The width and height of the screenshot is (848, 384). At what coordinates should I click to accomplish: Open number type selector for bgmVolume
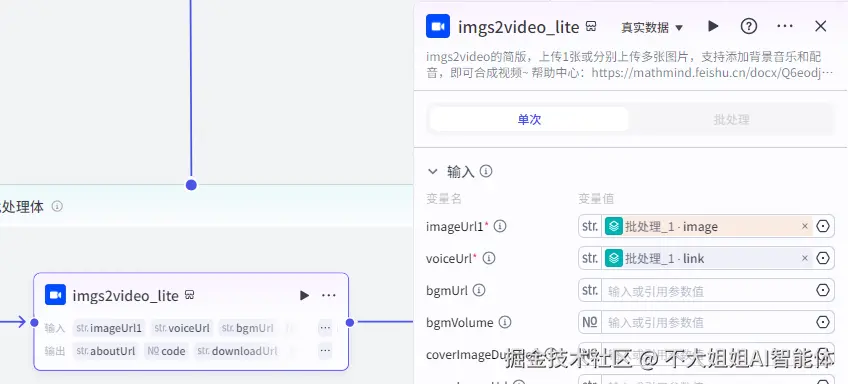point(590,322)
